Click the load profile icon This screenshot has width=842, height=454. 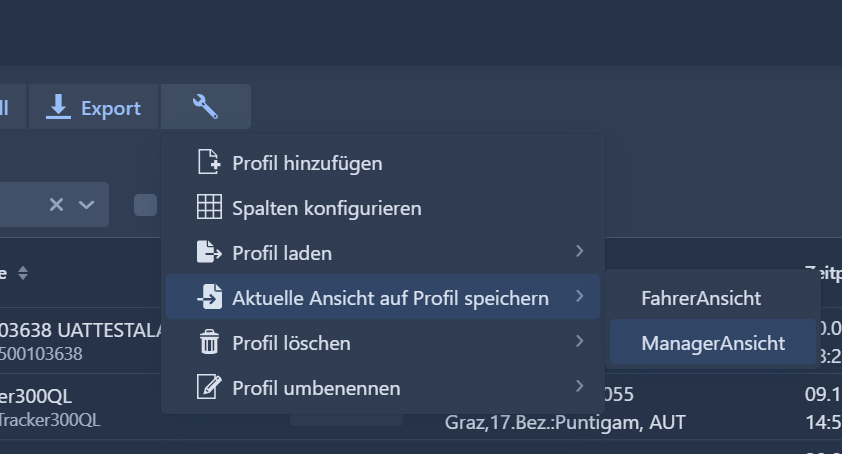[x=208, y=253]
